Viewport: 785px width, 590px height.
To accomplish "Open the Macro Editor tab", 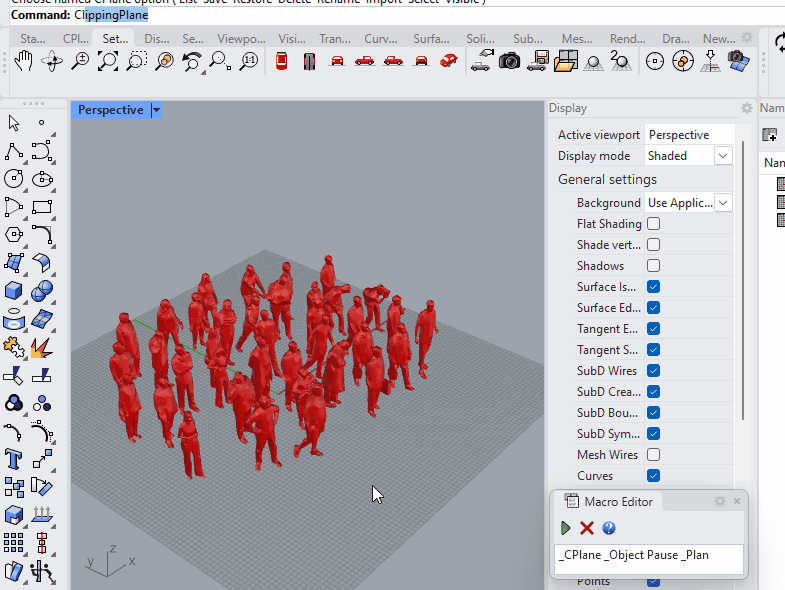I will pyautogui.click(x=609, y=501).
